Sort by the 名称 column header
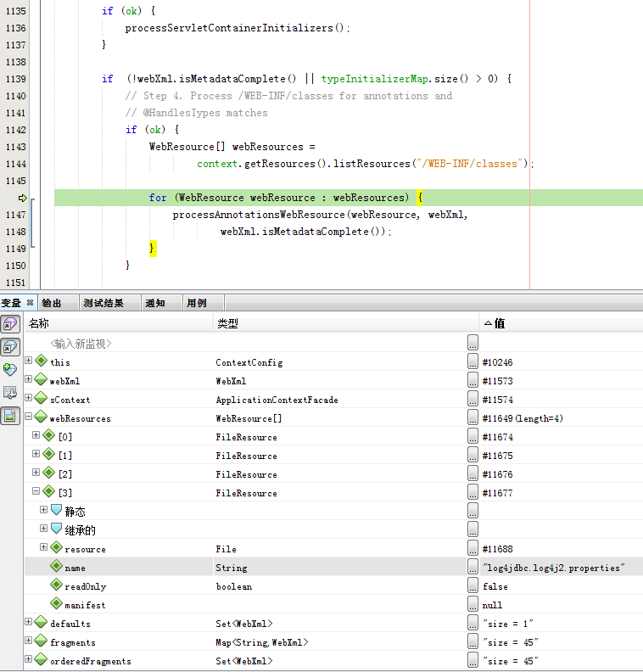The height and width of the screenshot is (672, 643). tap(118, 323)
